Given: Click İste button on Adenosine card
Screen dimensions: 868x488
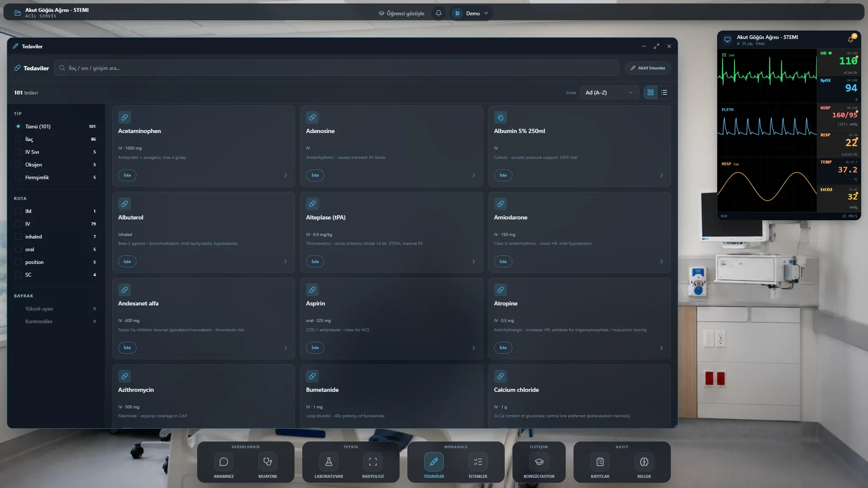Looking at the screenshot, I should point(315,175).
